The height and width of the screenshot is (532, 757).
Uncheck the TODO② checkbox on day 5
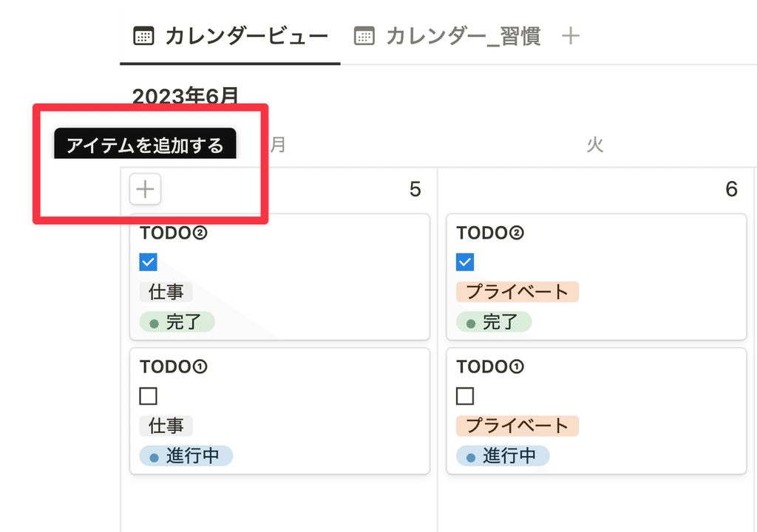[148, 262]
